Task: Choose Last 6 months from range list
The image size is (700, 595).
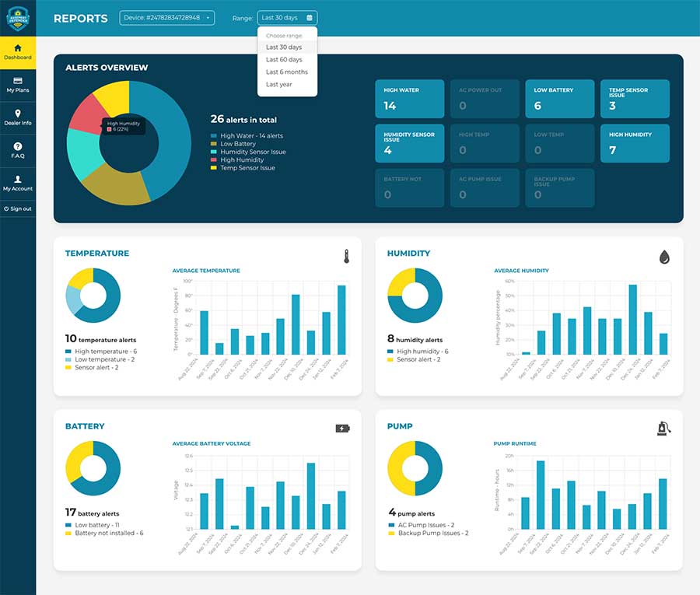Action: (286, 72)
